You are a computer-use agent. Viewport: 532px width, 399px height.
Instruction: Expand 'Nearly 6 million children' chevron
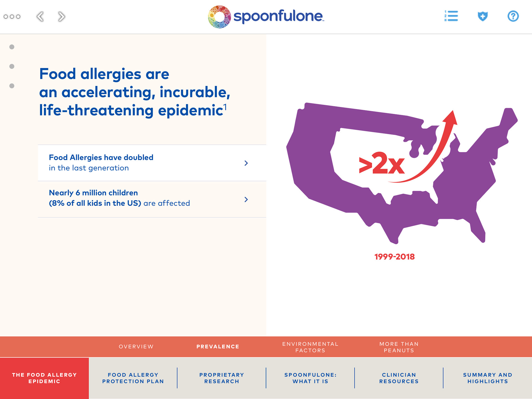[246, 199]
